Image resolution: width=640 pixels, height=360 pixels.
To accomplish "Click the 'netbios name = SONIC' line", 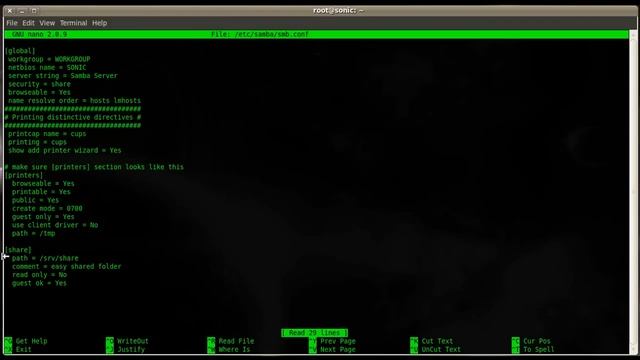I will [x=47, y=67].
